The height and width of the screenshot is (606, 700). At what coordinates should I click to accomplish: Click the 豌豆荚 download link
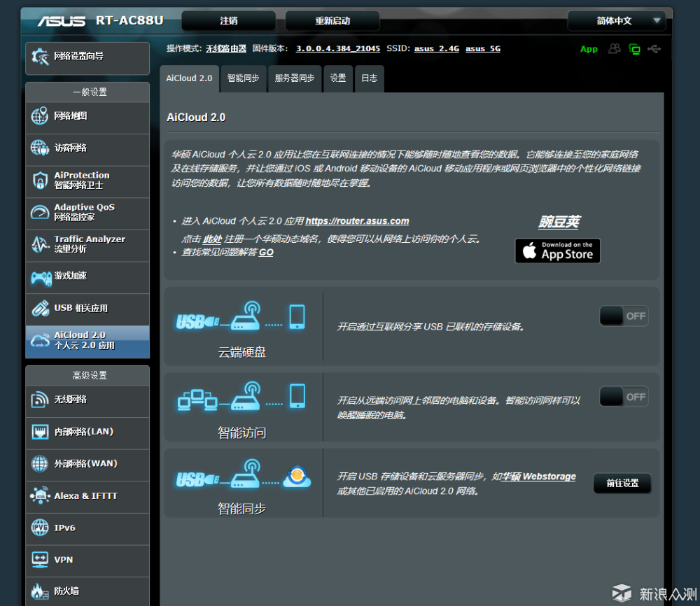click(559, 222)
